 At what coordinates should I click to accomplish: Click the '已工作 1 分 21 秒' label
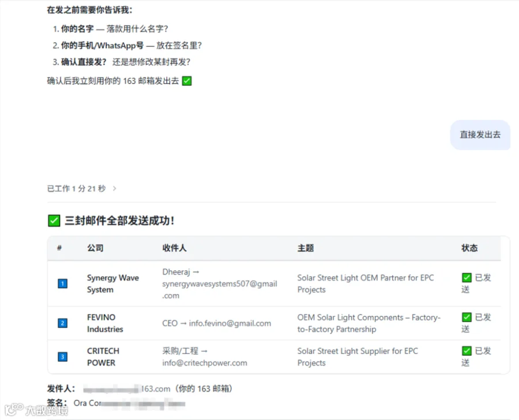(x=77, y=189)
